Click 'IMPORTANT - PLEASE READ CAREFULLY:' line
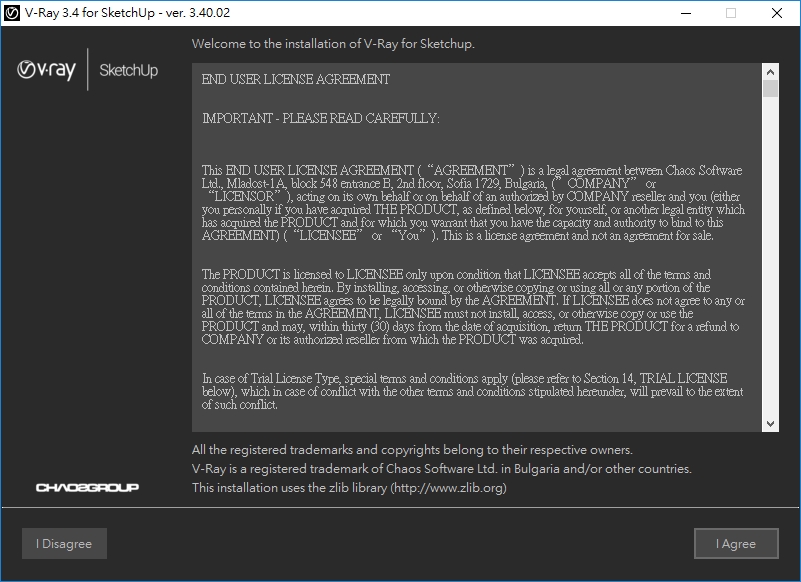This screenshot has width=801, height=582. (321, 119)
